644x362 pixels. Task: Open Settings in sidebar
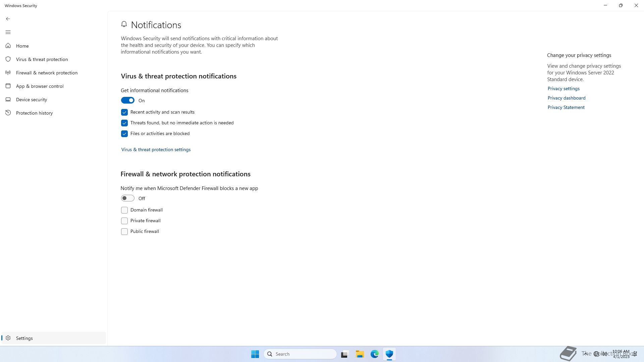[x=54, y=338]
